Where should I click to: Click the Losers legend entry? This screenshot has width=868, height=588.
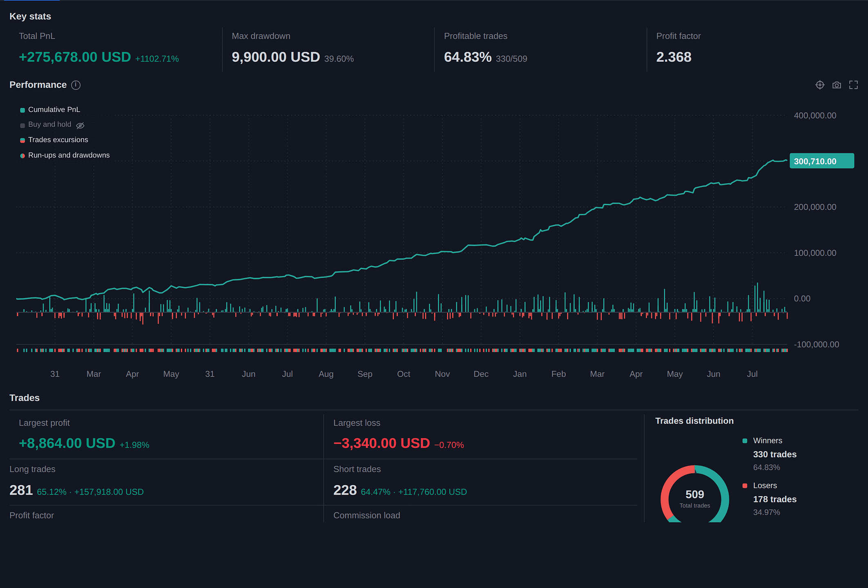(765, 486)
